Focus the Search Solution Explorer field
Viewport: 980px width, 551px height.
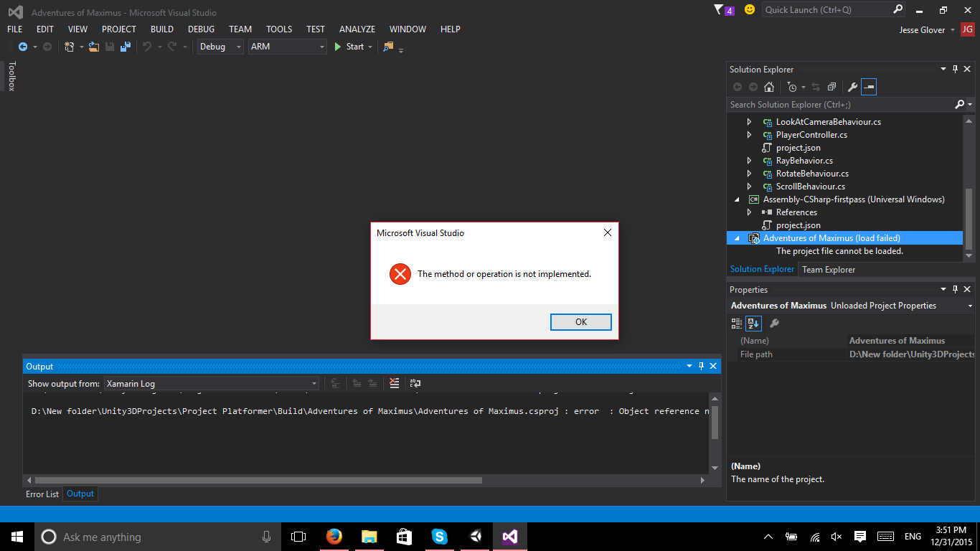click(x=840, y=105)
